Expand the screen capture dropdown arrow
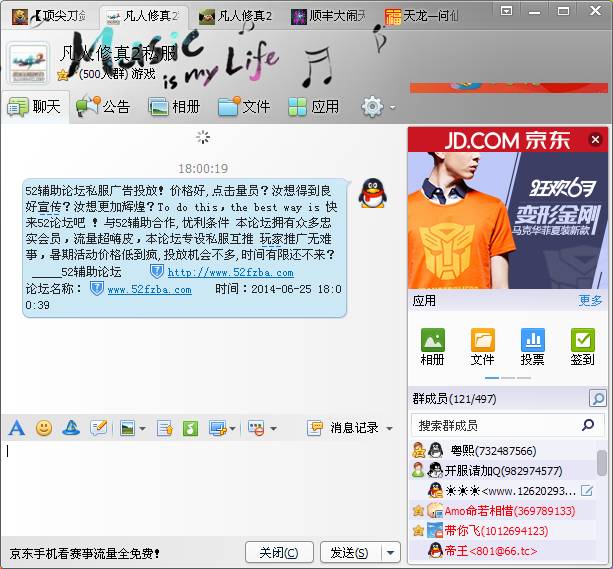The height and width of the screenshot is (569, 613). [232, 429]
